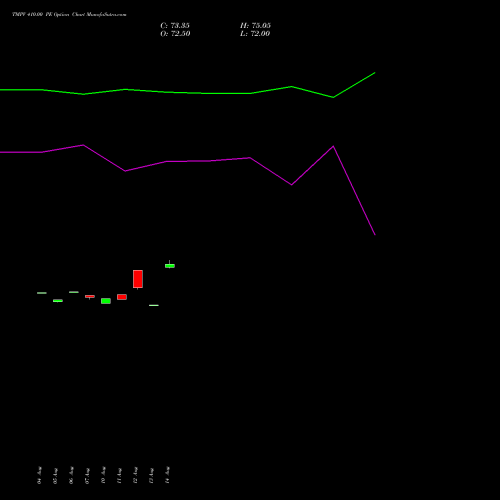500x500 pixels.
Task: Click the 11 Aug date axis label
Action: (119, 475)
